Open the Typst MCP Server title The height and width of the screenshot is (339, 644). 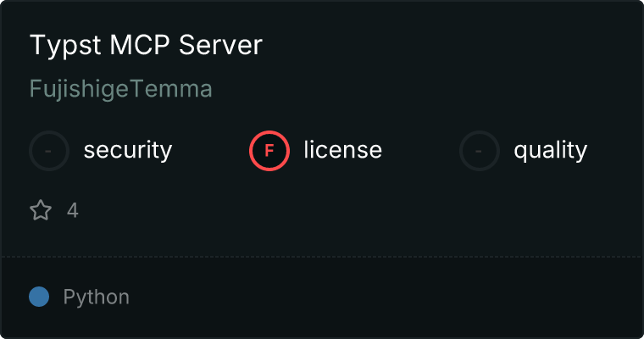point(146,46)
